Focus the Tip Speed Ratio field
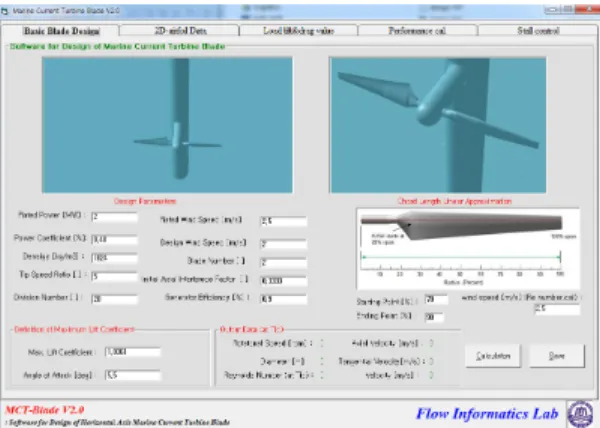The image size is (600, 428). 114,277
